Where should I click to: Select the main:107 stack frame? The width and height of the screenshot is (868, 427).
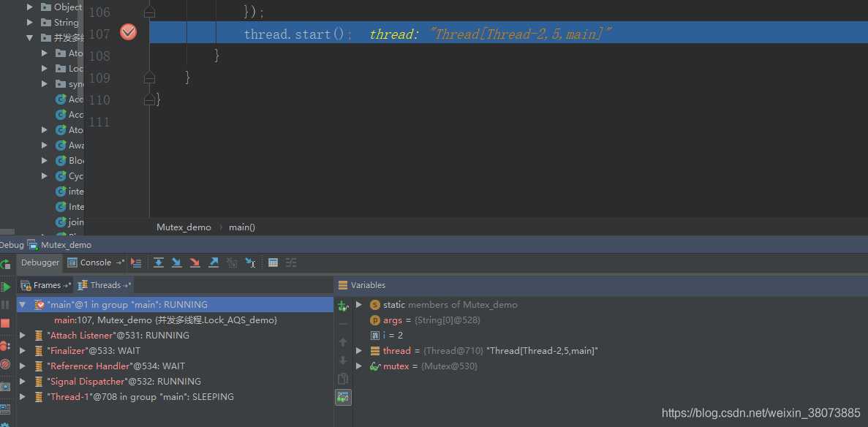click(x=165, y=320)
